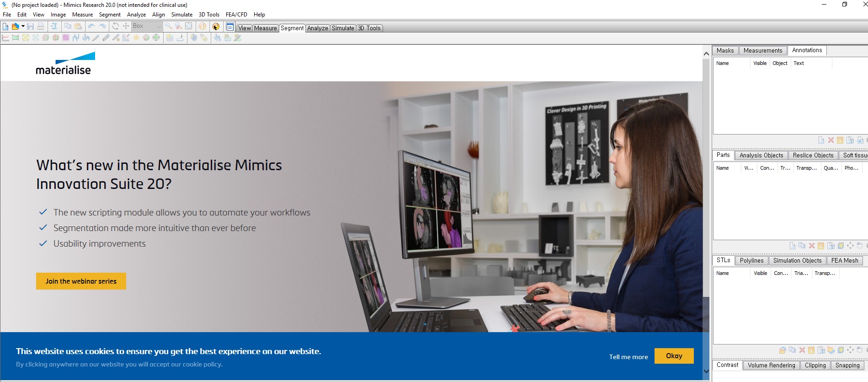Click the Crop Mask green rectangle icon
Screen dimensions: 868x382
(16, 38)
